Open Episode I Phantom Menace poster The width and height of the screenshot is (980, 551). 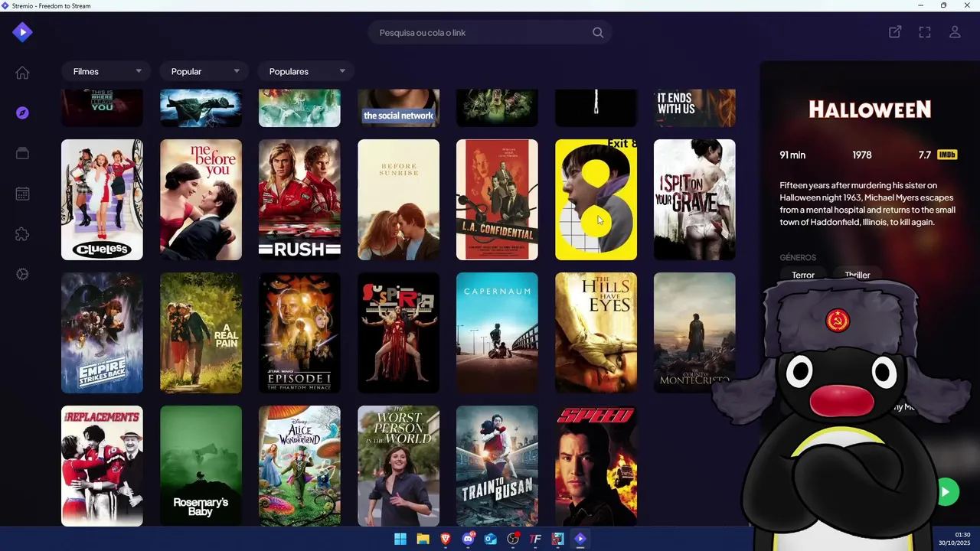tap(299, 333)
